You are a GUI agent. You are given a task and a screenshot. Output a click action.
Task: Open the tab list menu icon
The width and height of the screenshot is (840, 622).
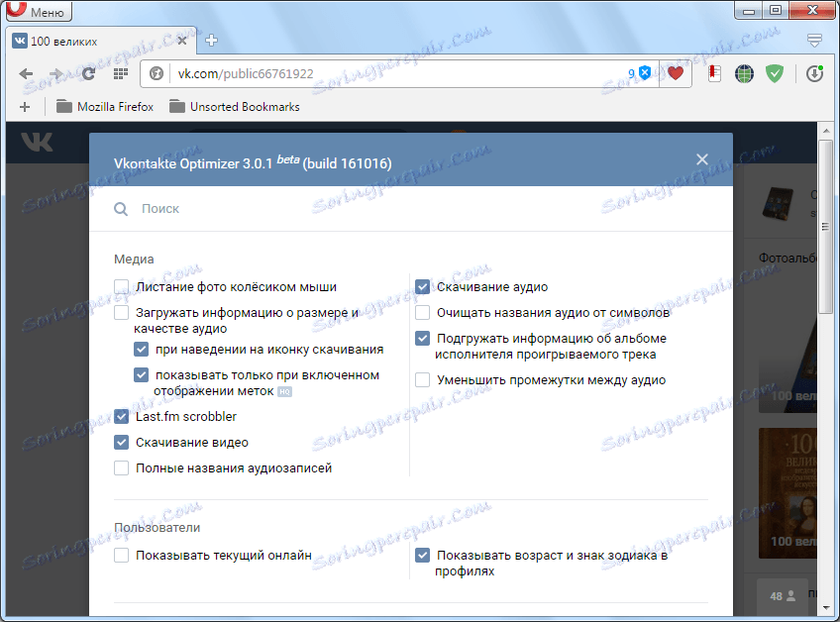click(x=814, y=41)
